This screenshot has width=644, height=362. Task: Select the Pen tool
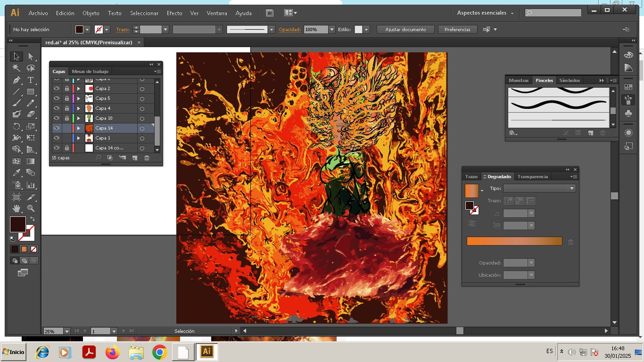17,80
